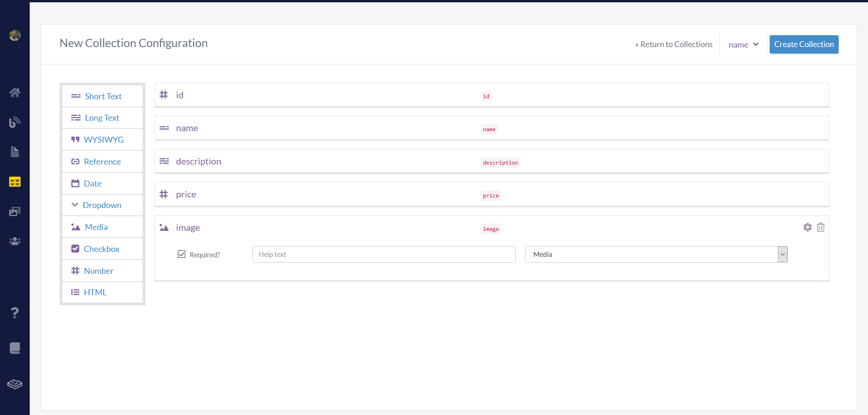Viewport: 868px width, 415px height.
Task: Add a Reference field from the field list
Action: [102, 161]
